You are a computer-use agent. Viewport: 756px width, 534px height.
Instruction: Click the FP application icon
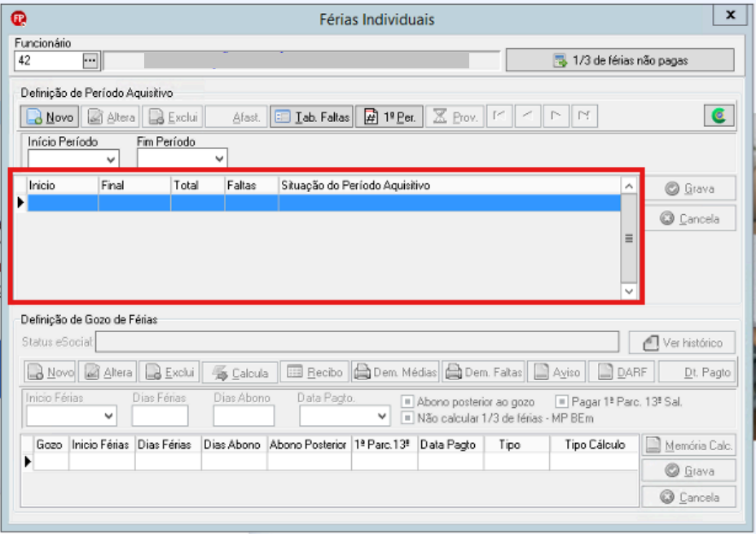pos(19,19)
